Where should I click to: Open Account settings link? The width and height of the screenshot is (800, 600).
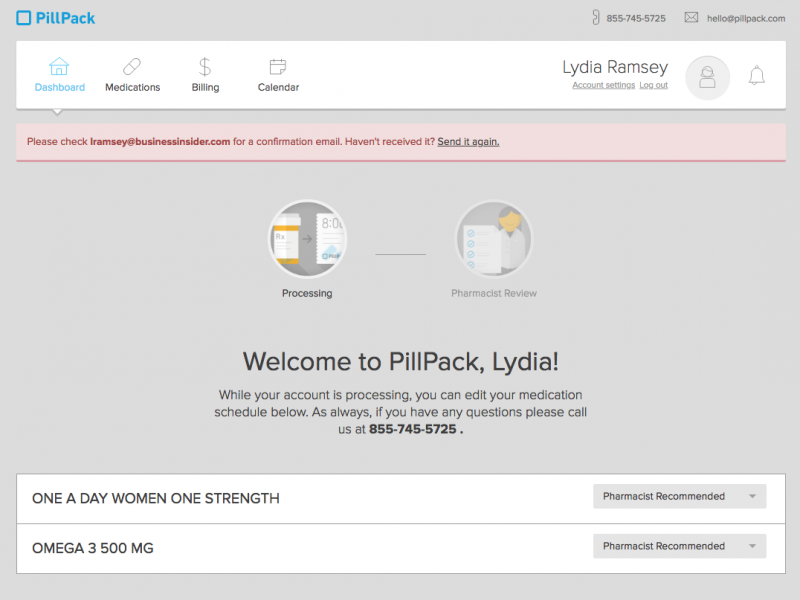coord(603,86)
